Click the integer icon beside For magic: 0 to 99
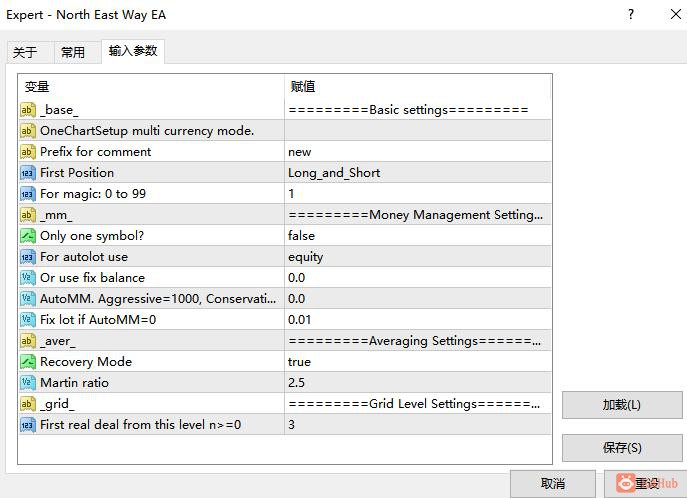 pyautogui.click(x=28, y=194)
